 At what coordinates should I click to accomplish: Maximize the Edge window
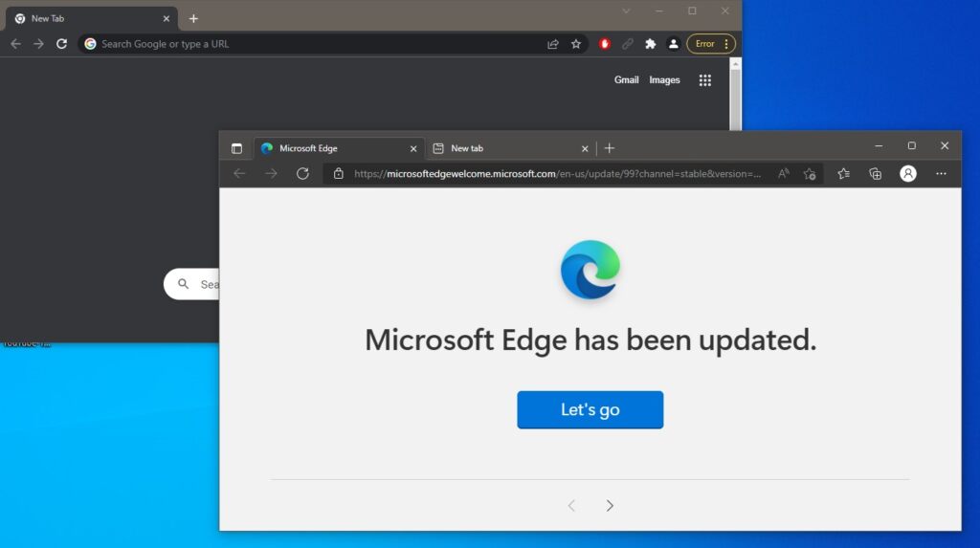pos(912,145)
